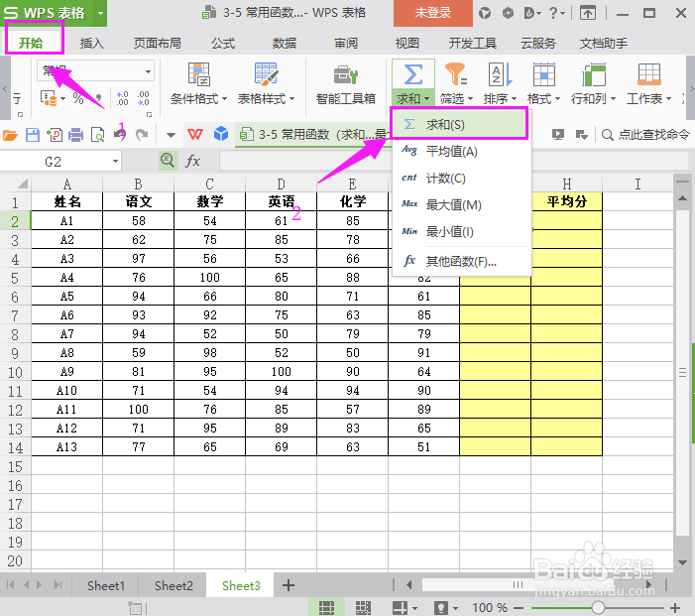Click the Sort A-Z icon

500,74
